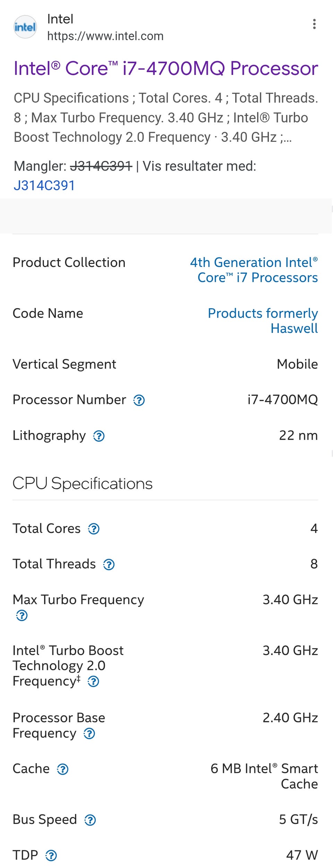Follow the Products formerly Haswell link

coord(263,320)
